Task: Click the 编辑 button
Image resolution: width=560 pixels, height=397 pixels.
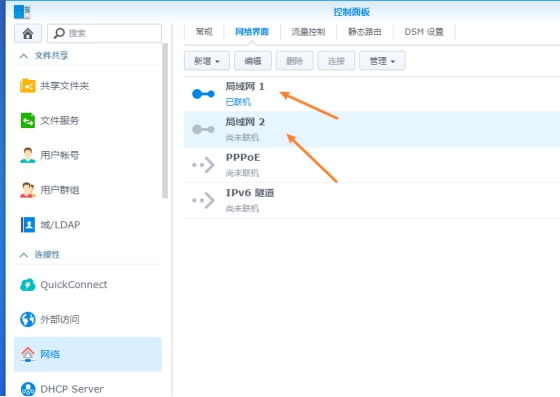Action: [253, 61]
